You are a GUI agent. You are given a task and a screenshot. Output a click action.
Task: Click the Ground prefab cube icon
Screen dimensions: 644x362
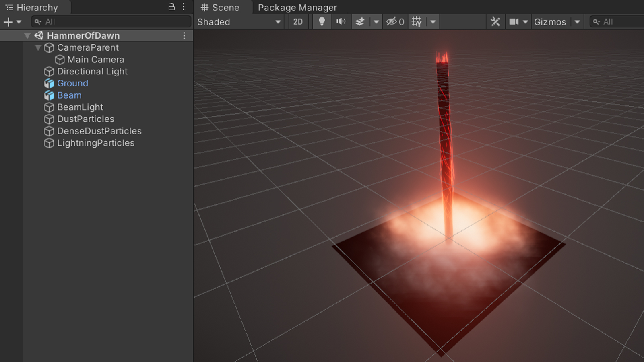49,84
